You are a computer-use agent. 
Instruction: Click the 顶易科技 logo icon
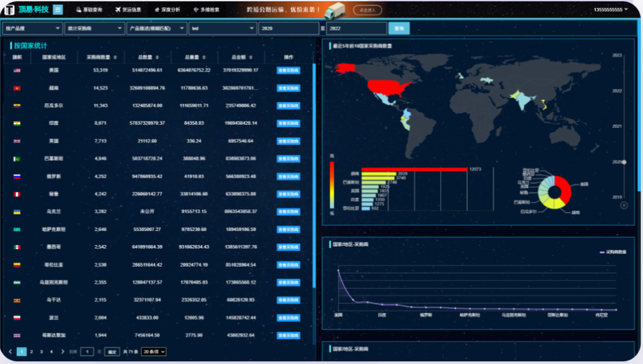9,10
